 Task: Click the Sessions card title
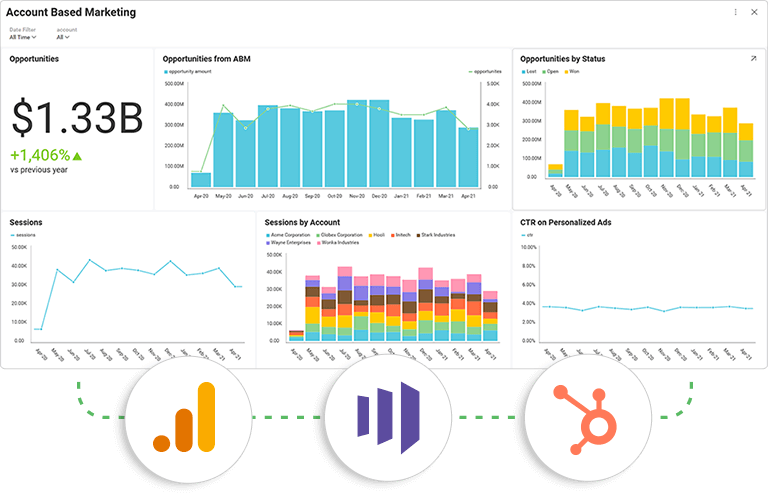click(x=26, y=222)
